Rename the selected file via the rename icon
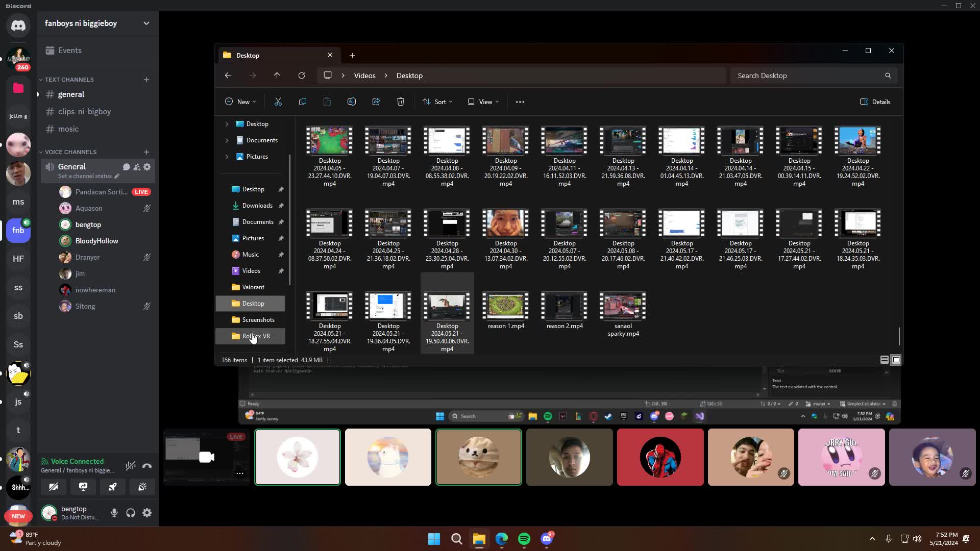Image resolution: width=980 pixels, height=551 pixels. coord(352,102)
